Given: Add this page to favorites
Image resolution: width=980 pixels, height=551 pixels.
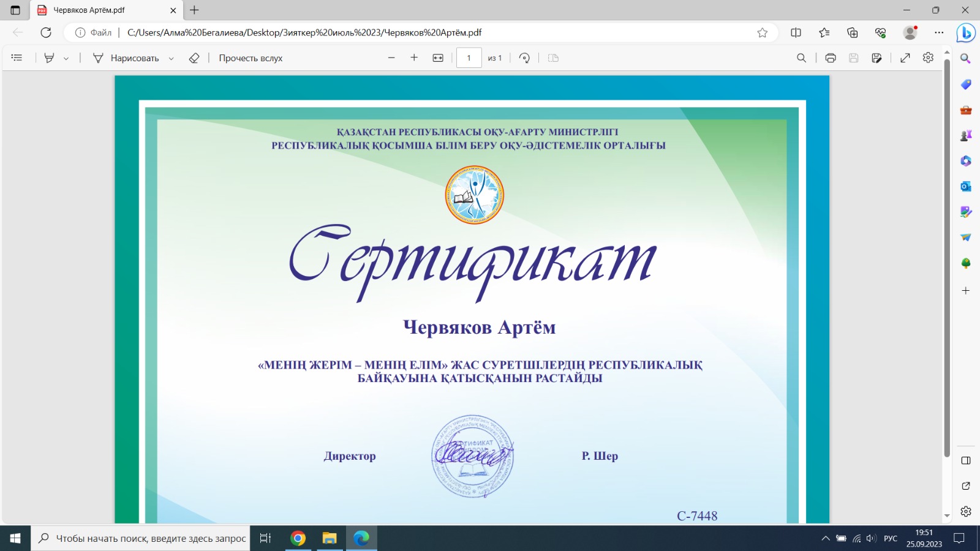Looking at the screenshot, I should (762, 32).
